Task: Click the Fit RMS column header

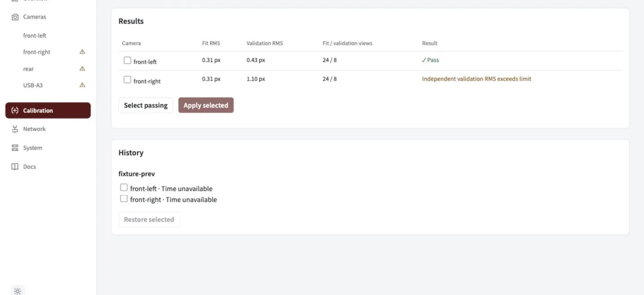Action: 211,43
